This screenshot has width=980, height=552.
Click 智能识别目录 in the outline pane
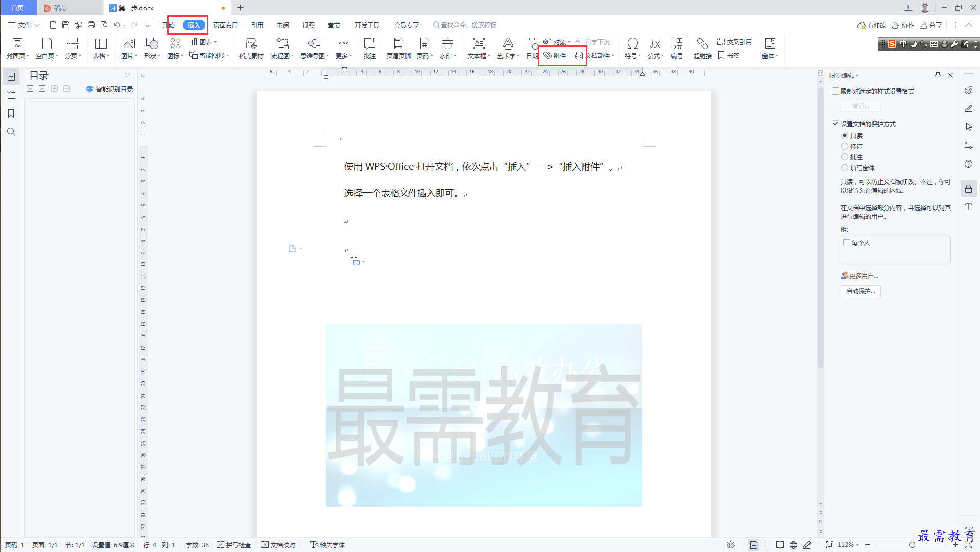pos(109,89)
